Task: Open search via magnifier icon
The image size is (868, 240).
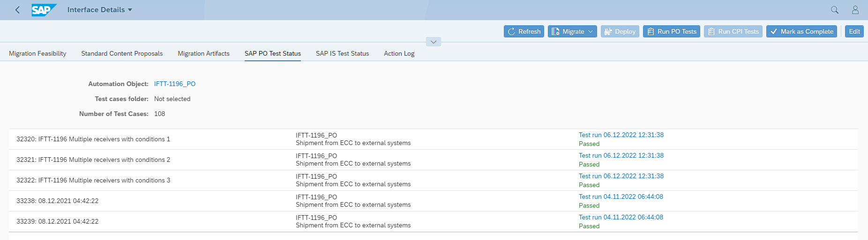Action: pyautogui.click(x=834, y=10)
